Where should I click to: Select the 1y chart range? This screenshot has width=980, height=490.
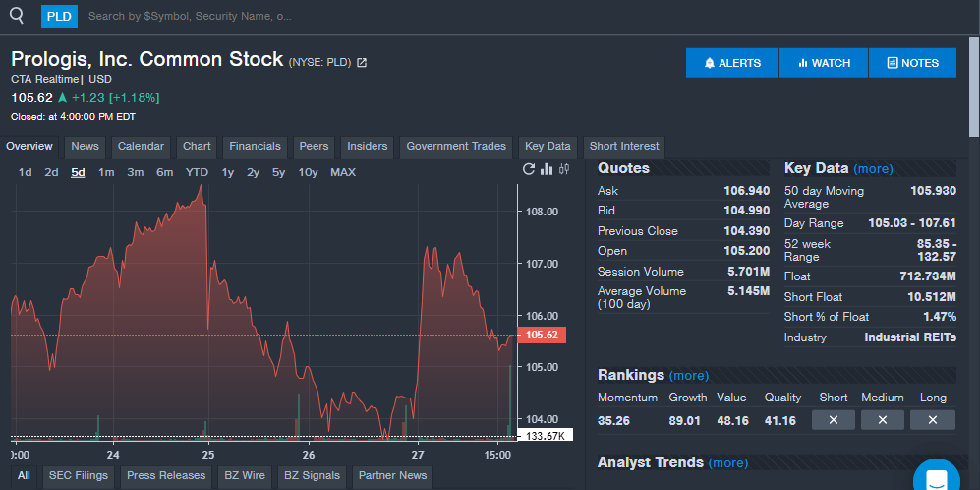pyautogui.click(x=227, y=173)
